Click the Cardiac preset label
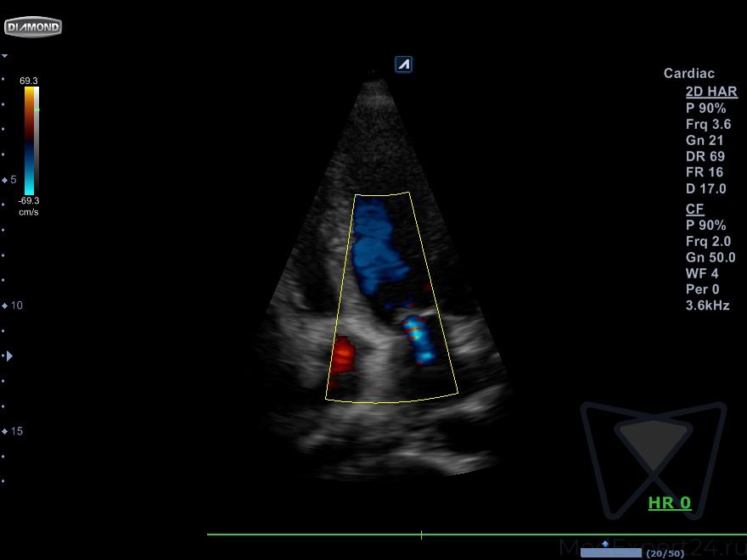Image resolution: width=747 pixels, height=560 pixels. pyautogui.click(x=688, y=74)
